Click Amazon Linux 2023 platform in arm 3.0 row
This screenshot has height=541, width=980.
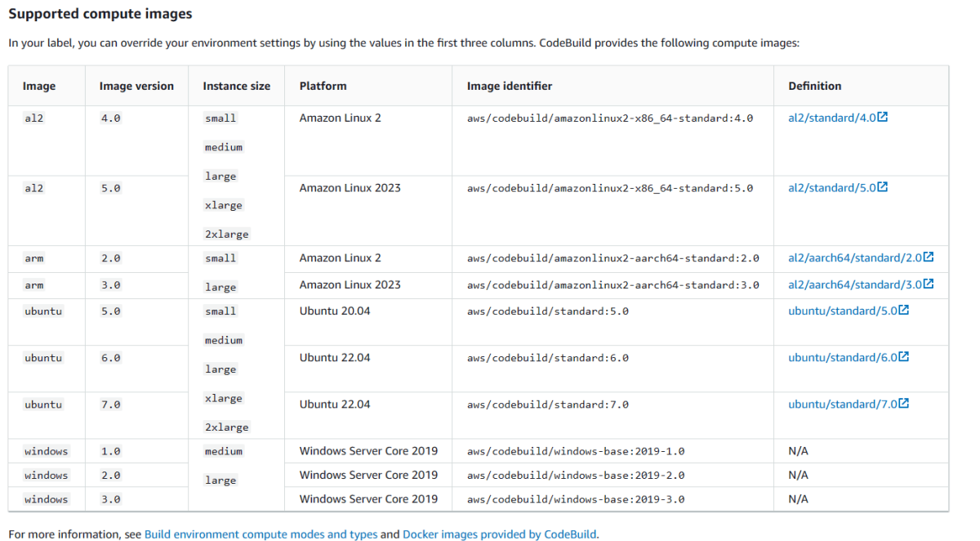350,284
